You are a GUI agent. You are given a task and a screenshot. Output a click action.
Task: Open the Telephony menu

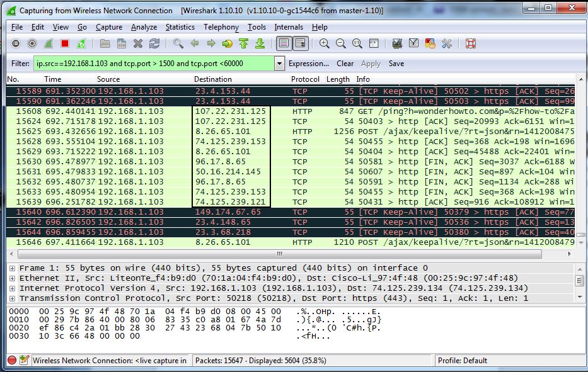point(221,27)
